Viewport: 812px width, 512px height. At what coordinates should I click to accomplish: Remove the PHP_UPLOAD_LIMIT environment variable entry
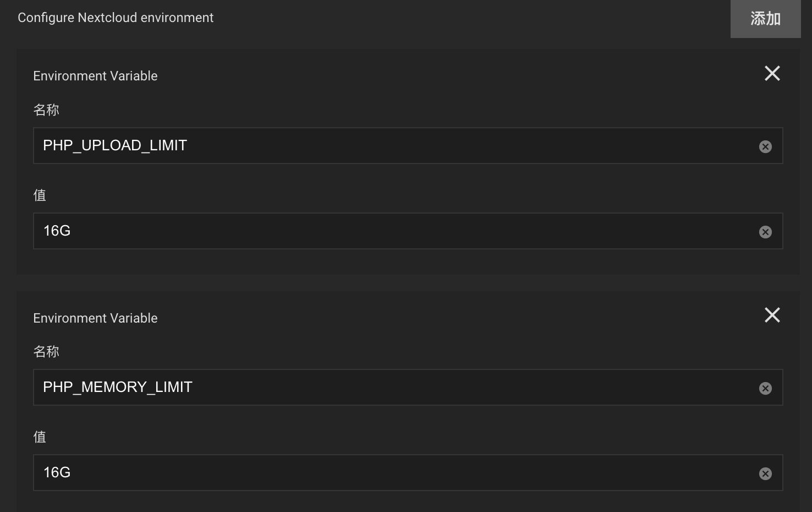[x=772, y=73]
